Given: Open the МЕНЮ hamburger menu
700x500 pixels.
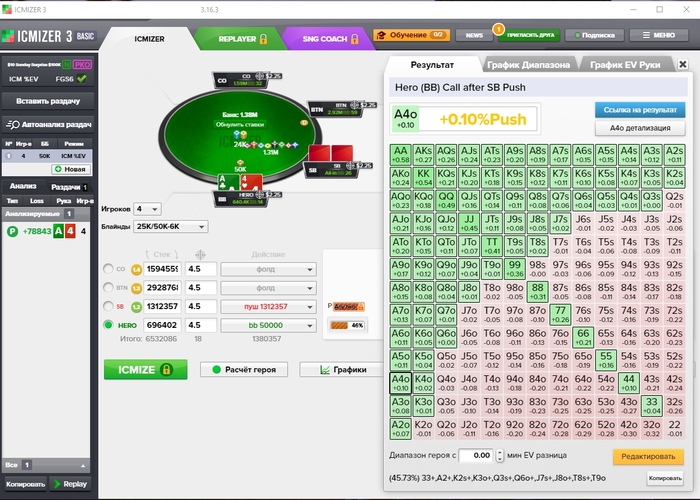Looking at the screenshot, I should click(658, 35).
